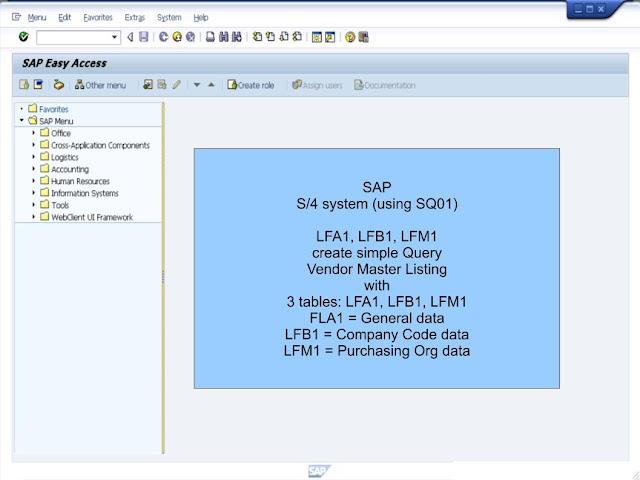Click the Documentation button
640x480 pixels.
pyautogui.click(x=385, y=85)
